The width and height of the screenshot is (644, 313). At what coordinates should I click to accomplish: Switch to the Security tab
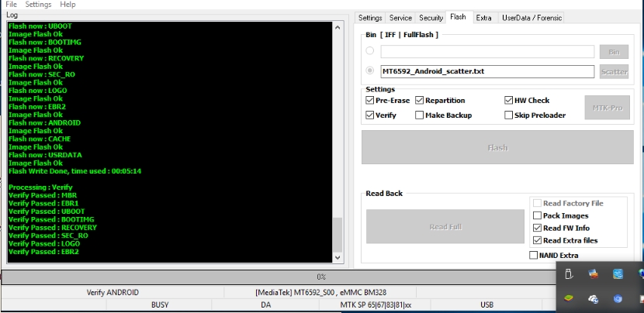pyautogui.click(x=431, y=18)
